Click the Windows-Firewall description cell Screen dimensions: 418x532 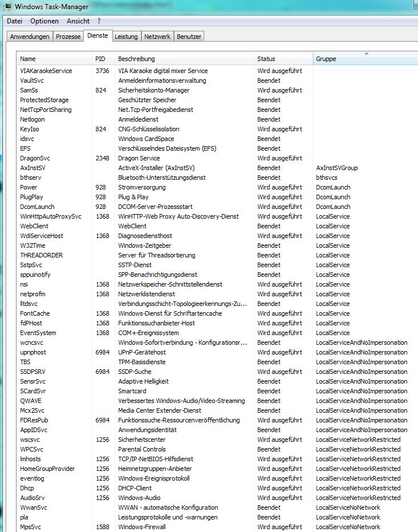[x=141, y=527]
